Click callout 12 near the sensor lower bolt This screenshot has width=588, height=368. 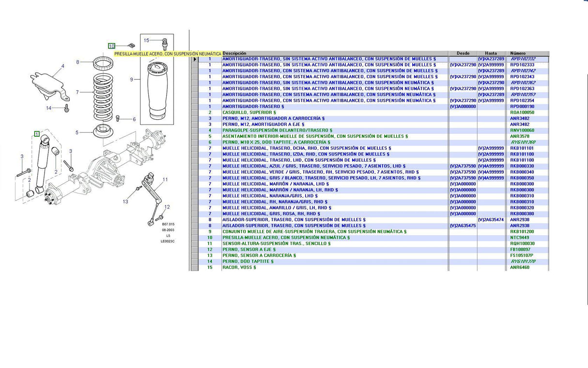pos(167,207)
